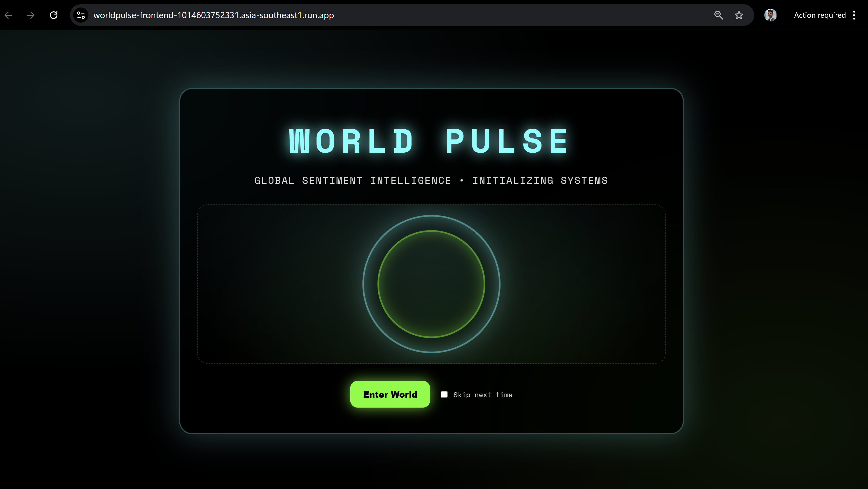Click the inner green globe circle
The height and width of the screenshot is (489, 868).
pyautogui.click(x=431, y=284)
